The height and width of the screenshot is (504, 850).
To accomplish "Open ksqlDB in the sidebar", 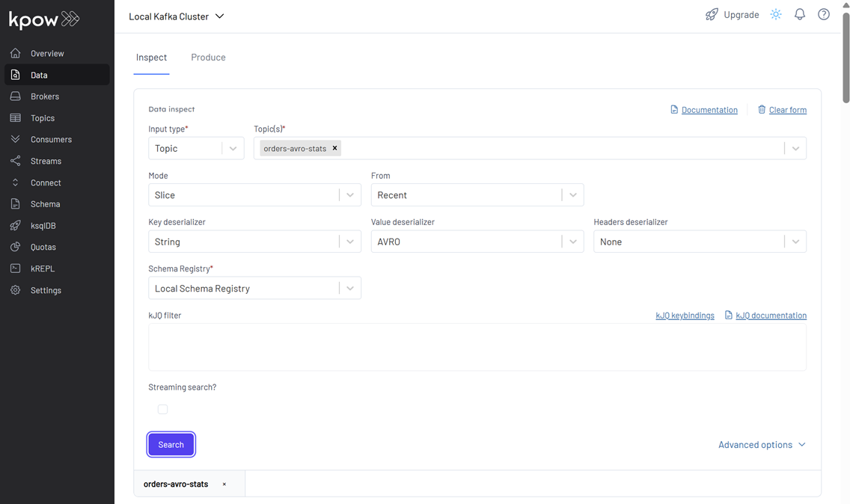I will (57, 225).
